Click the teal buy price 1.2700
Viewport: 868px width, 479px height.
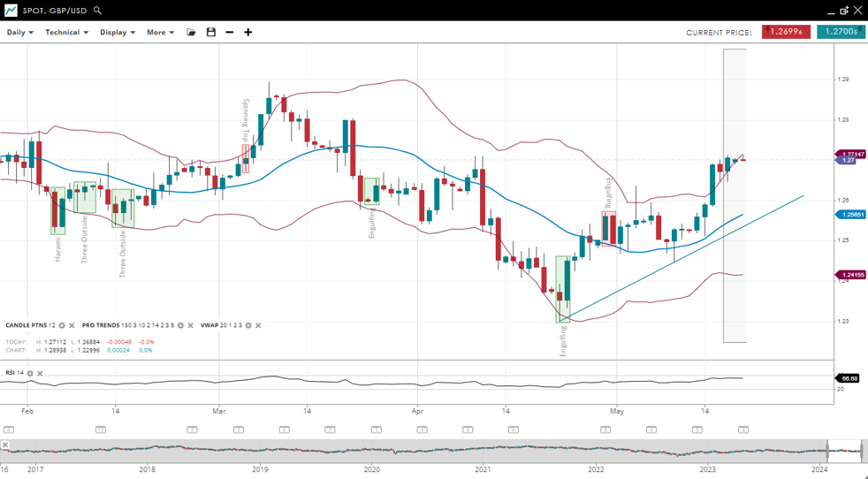840,33
